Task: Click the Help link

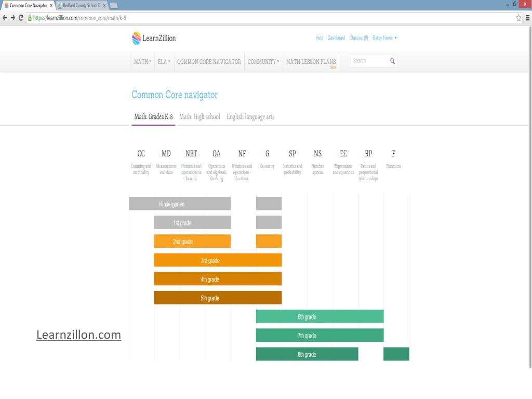Action: [x=320, y=37]
